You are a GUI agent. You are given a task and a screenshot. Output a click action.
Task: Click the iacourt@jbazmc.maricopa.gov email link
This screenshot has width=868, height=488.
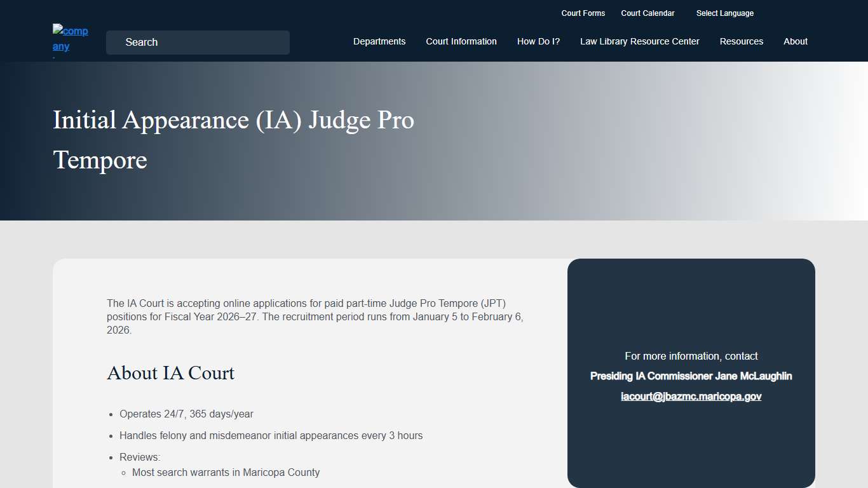click(691, 396)
